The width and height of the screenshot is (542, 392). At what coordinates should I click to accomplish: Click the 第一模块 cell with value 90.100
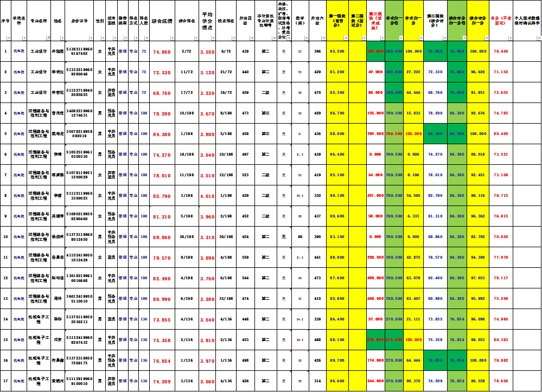pos(337,195)
